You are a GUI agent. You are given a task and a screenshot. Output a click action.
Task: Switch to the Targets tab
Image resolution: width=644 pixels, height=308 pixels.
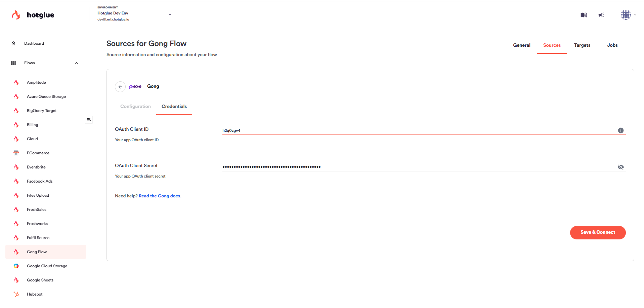tap(582, 45)
